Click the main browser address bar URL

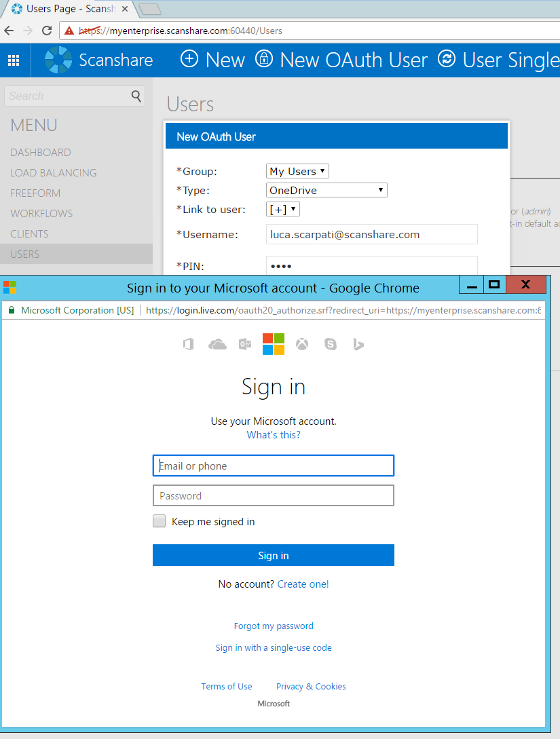(181, 31)
